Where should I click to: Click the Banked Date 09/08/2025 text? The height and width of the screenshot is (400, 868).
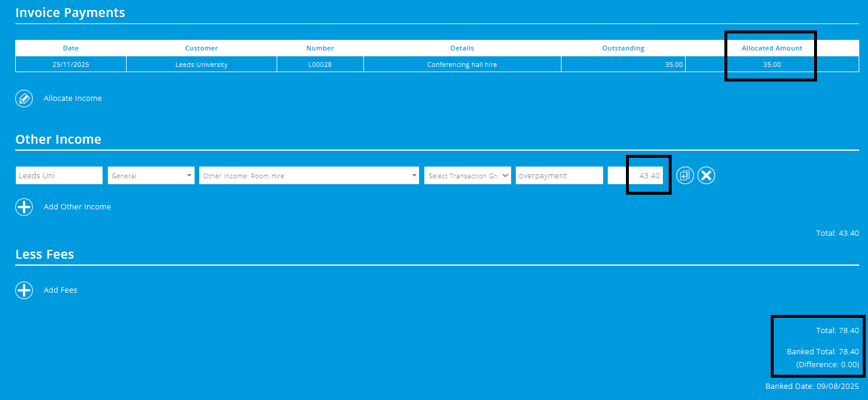point(811,386)
